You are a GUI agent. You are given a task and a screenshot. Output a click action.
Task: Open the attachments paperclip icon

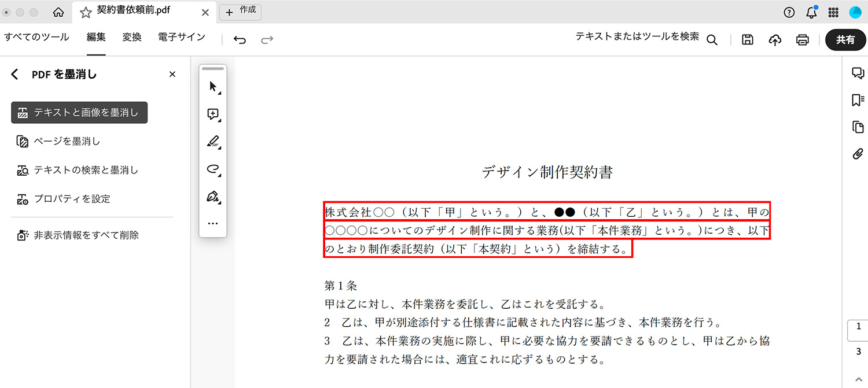click(858, 154)
